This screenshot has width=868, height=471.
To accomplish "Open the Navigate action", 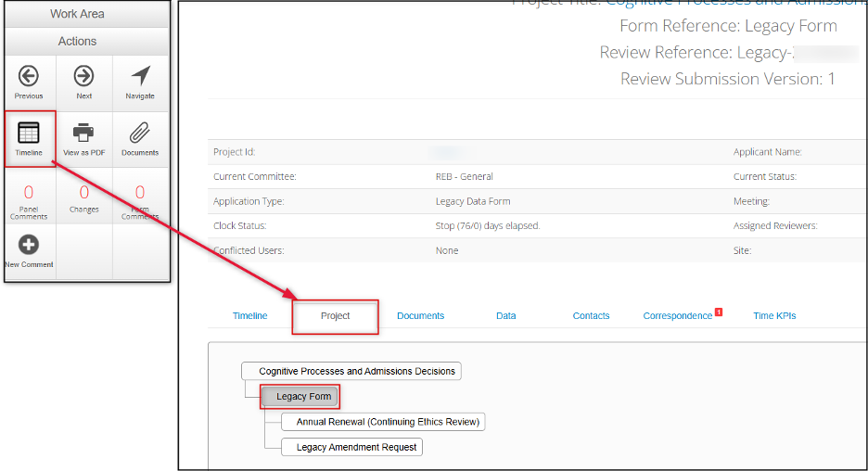I will (x=140, y=83).
